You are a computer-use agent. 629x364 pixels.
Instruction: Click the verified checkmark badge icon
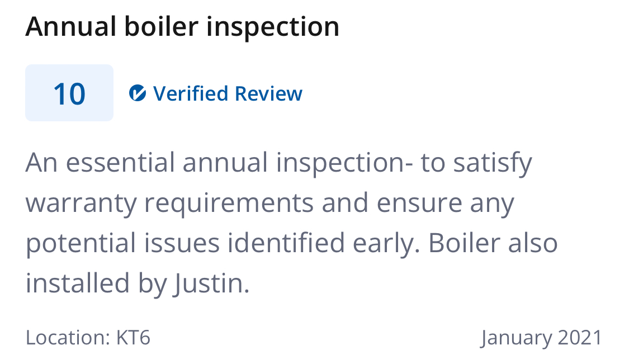click(137, 93)
